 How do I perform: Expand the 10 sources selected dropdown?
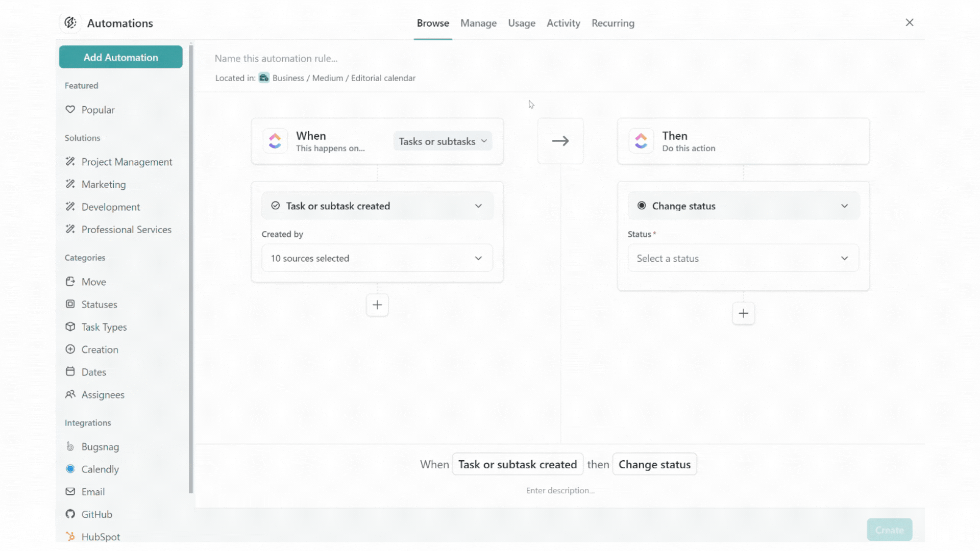pyautogui.click(x=377, y=259)
